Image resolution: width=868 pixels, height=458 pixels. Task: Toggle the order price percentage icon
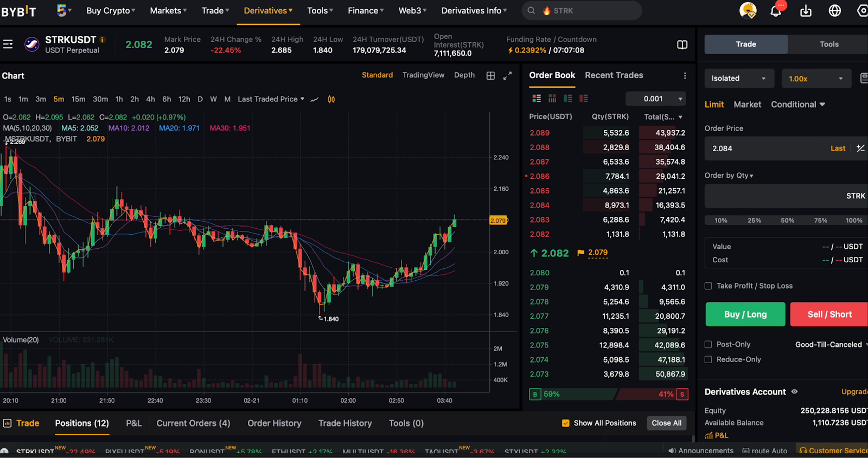(860, 148)
